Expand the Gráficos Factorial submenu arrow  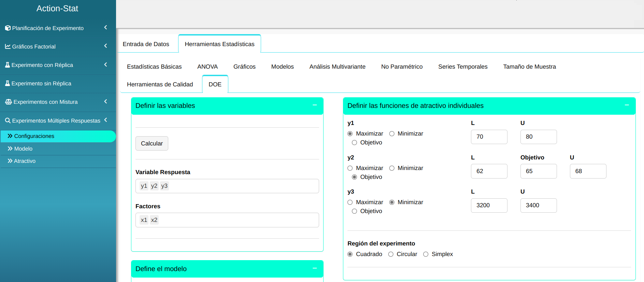pos(105,46)
